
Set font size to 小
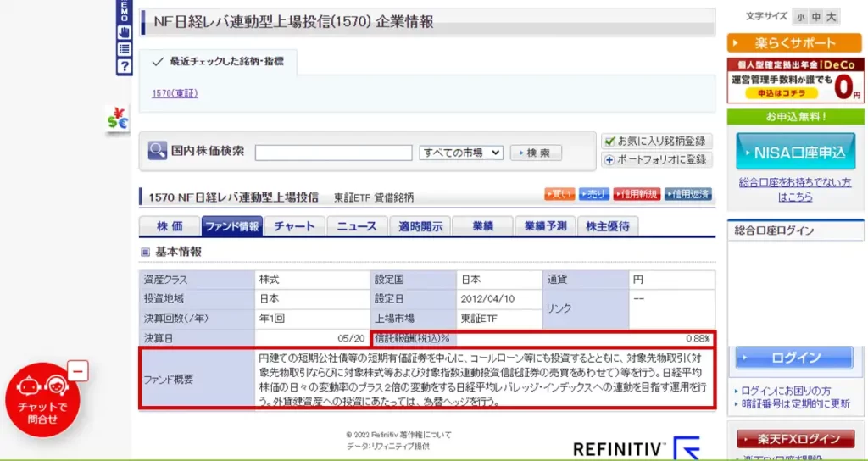tap(800, 17)
